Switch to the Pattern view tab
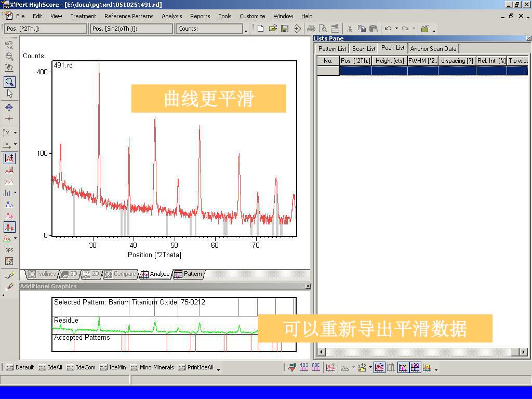The width and height of the screenshot is (532, 399). 189,274
